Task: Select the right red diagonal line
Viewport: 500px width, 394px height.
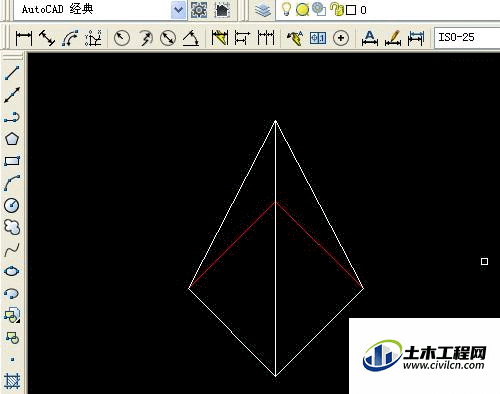Action: click(319, 245)
